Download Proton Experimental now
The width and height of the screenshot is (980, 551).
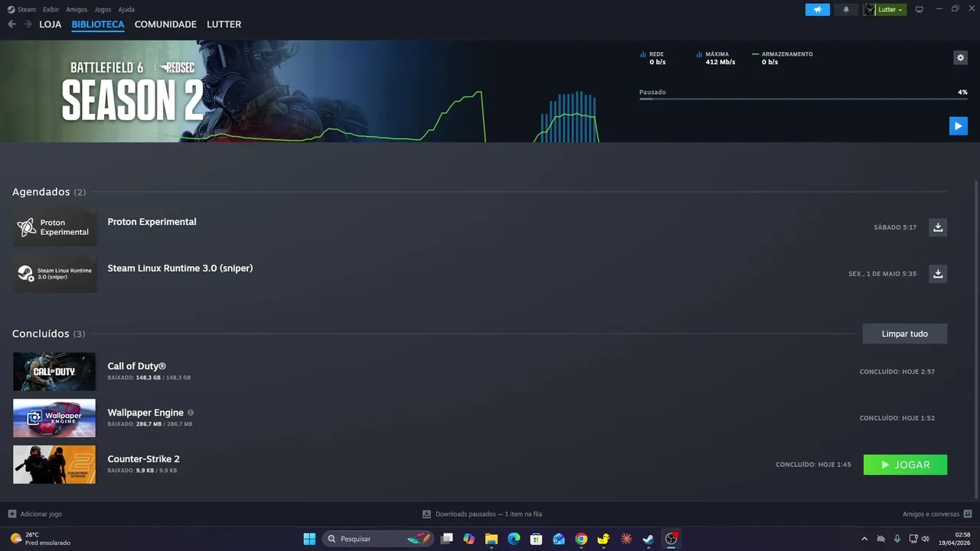click(x=938, y=227)
